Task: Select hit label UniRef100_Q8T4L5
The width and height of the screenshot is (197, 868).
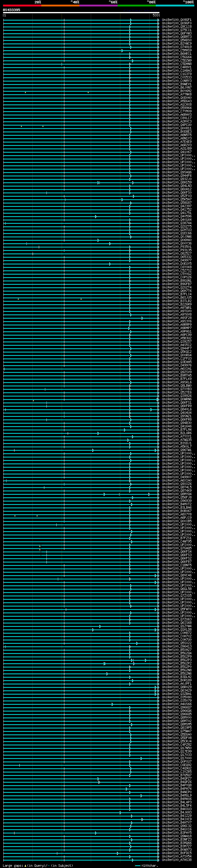Action: coord(177,487)
